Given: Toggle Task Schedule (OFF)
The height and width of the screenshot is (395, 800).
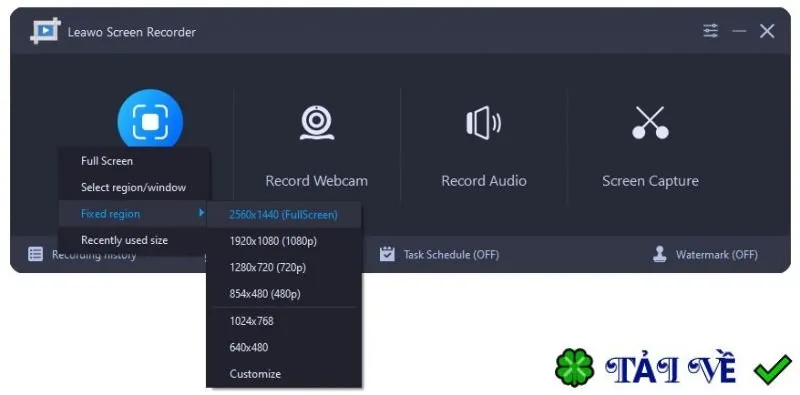Looking at the screenshot, I should 452,254.
